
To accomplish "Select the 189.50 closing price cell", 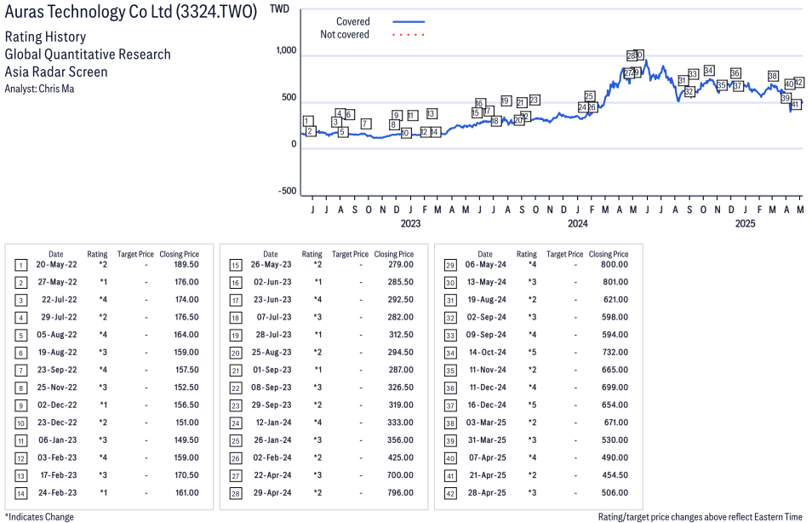I will pos(186,264).
